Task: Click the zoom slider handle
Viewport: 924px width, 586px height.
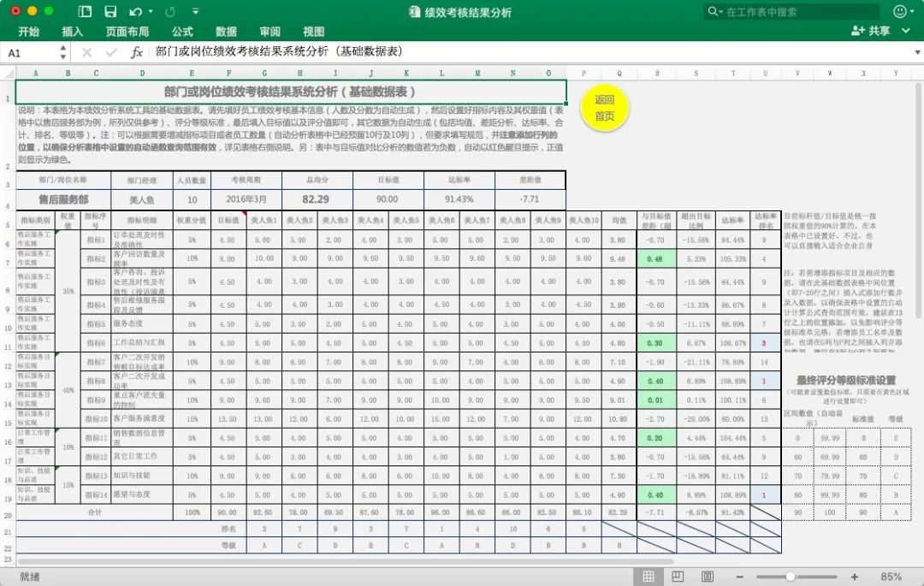Action: [790, 577]
